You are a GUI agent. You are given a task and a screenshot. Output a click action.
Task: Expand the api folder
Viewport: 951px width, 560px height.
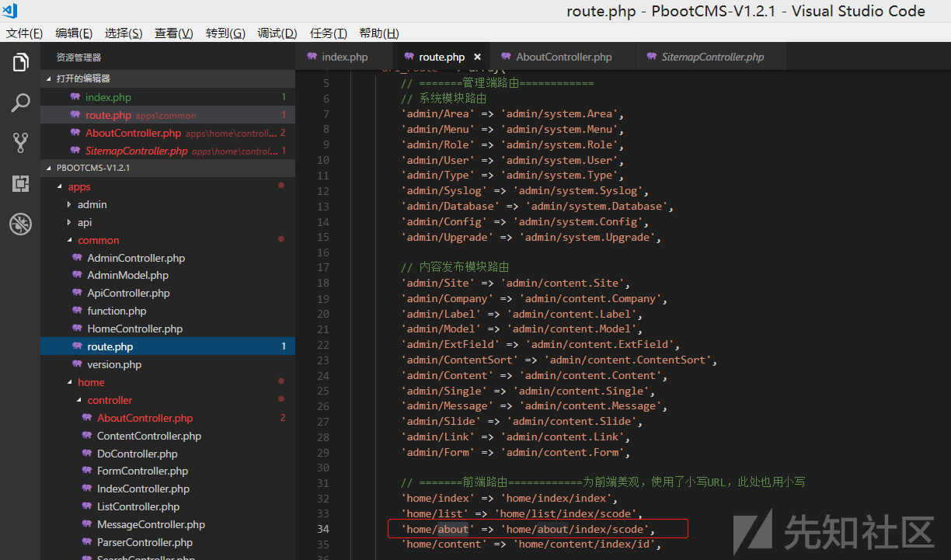69,222
